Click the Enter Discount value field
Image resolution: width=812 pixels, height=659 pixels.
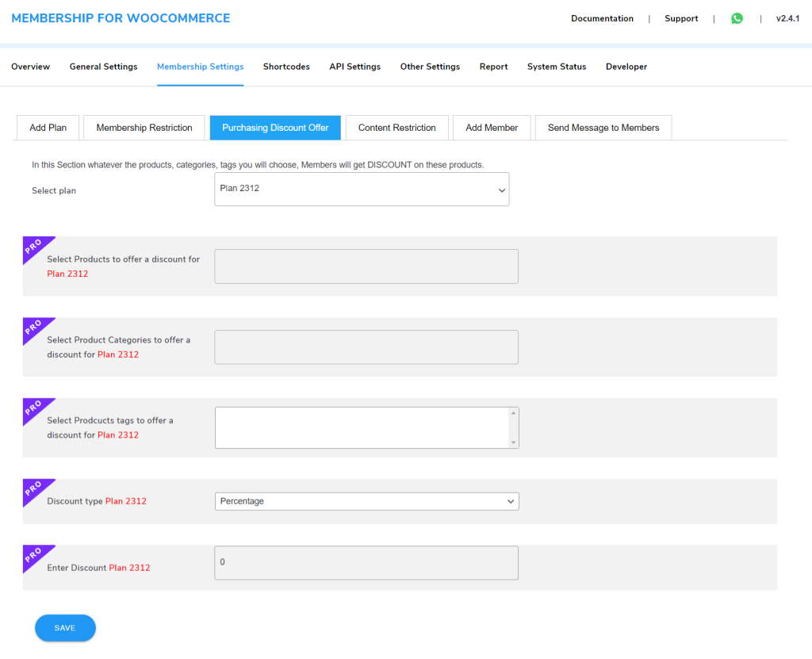(x=366, y=562)
